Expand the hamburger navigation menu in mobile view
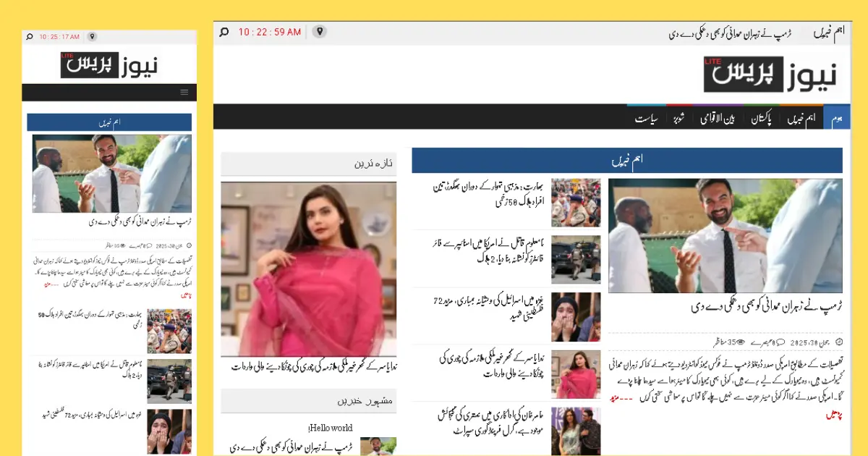Image resolution: width=868 pixels, height=456 pixels. point(184,92)
